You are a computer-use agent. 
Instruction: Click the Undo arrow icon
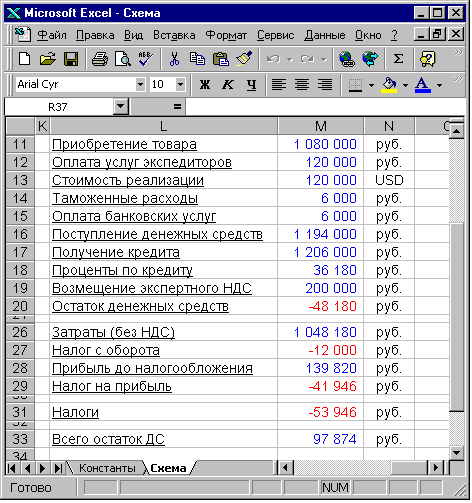(x=273, y=59)
